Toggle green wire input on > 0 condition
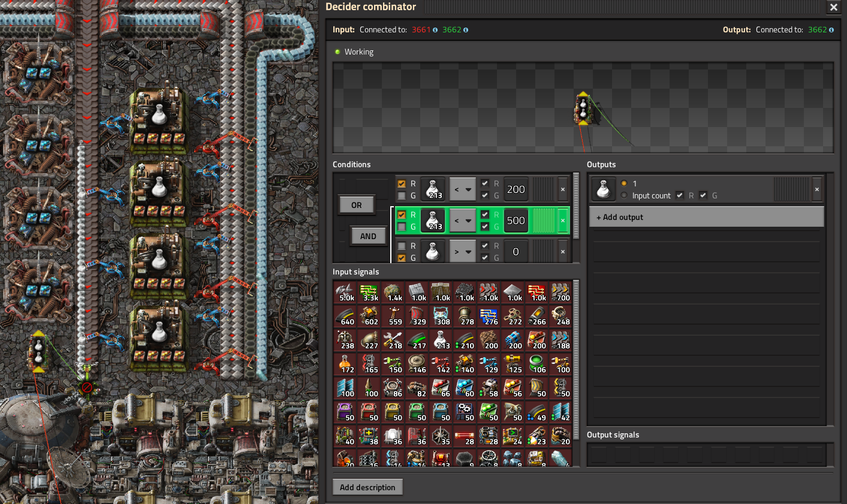This screenshot has width=847, height=504. point(402,258)
